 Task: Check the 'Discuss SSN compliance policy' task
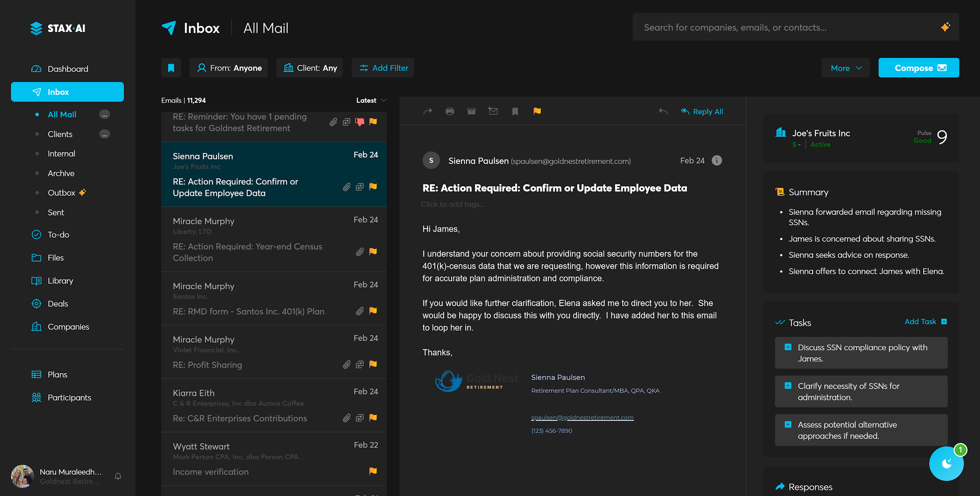(788, 347)
